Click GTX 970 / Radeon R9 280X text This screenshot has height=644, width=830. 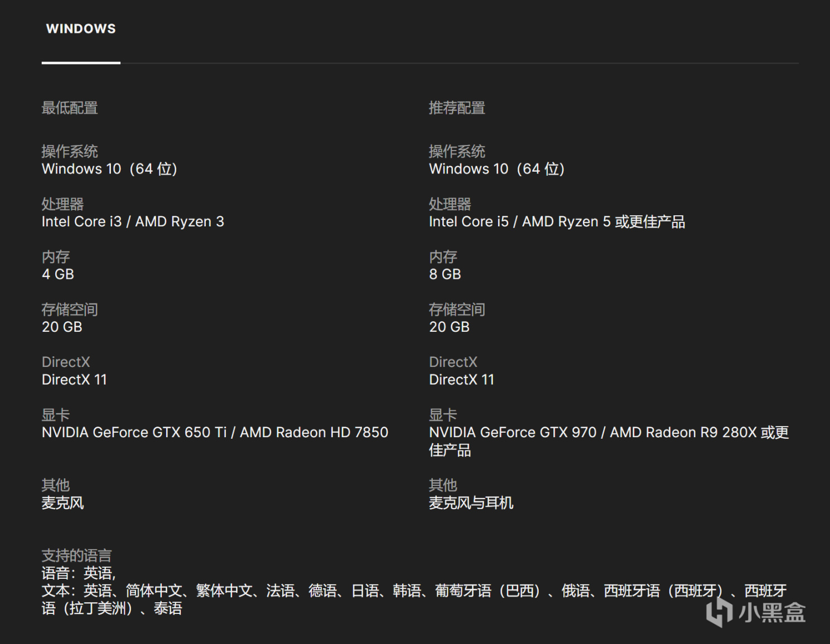click(609, 441)
